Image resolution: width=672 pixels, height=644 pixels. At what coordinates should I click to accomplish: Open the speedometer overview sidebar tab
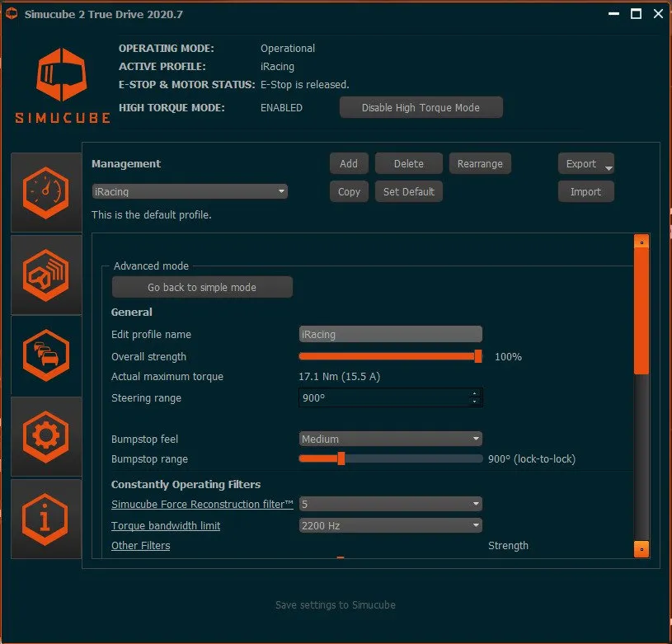[45, 193]
